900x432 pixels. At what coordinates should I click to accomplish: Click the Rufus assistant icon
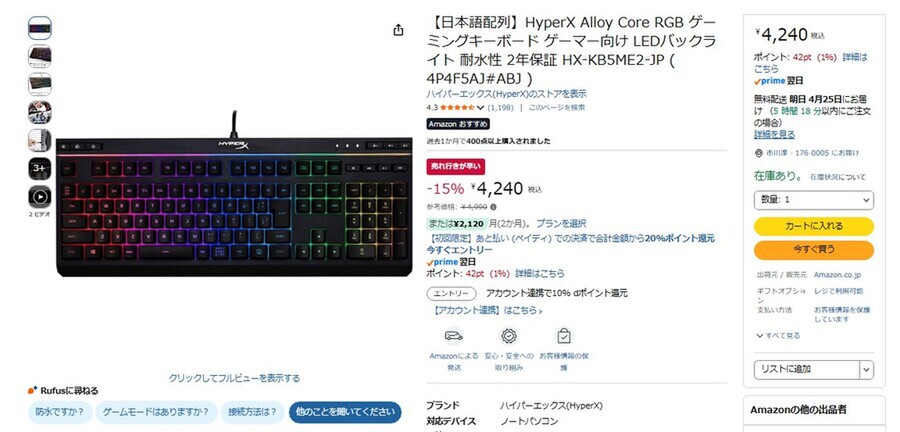(x=33, y=390)
